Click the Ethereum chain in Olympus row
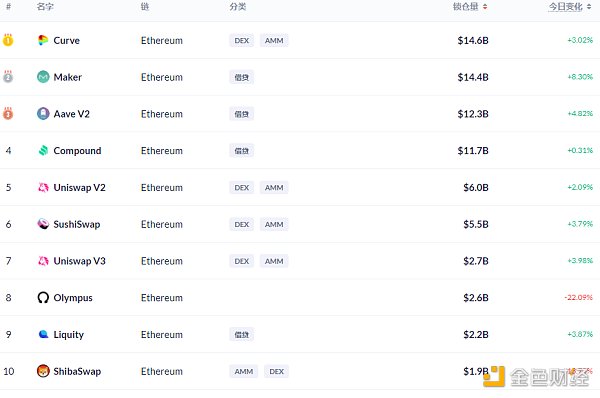Viewport: 600px width, 398px height. tap(161, 298)
